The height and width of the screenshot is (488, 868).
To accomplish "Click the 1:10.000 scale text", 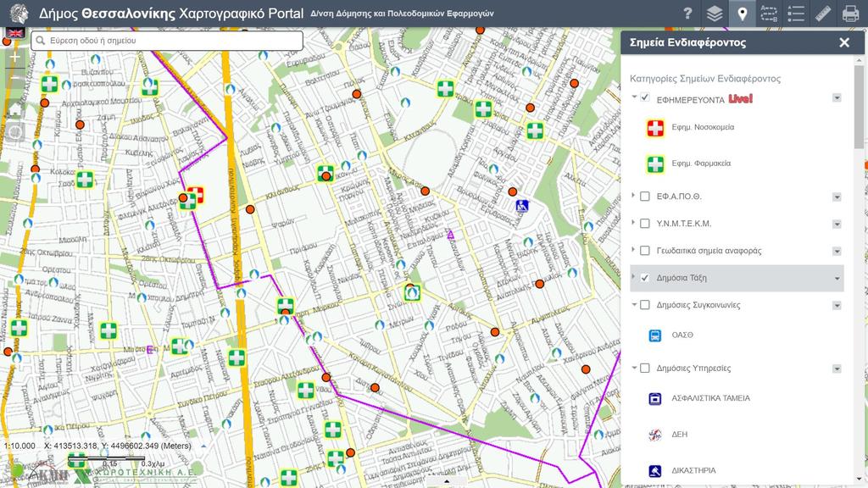I will [19, 446].
